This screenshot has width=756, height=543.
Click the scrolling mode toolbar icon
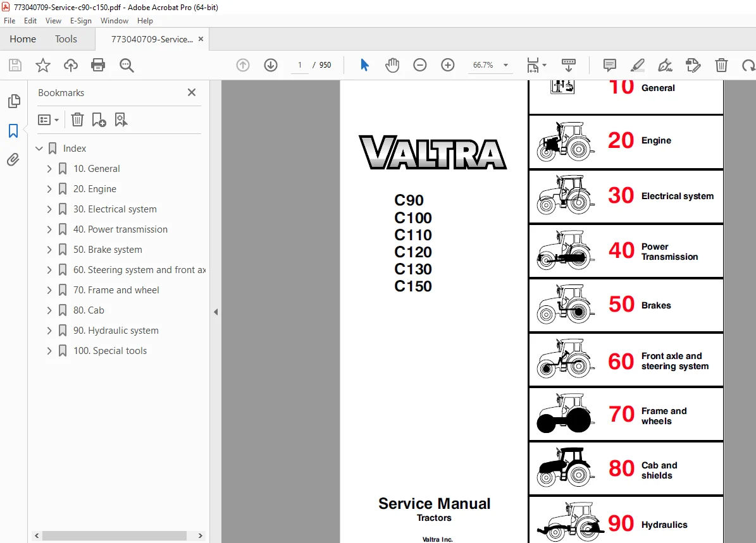pos(569,65)
